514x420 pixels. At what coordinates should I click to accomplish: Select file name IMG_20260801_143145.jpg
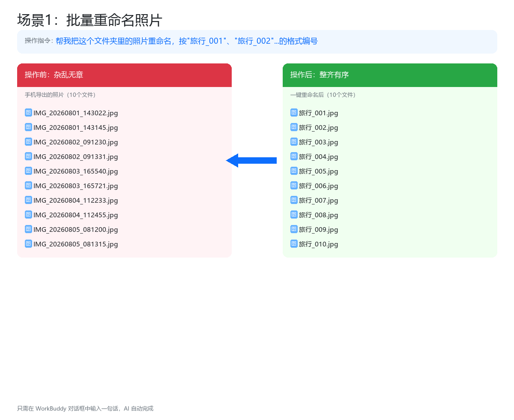[76, 128]
